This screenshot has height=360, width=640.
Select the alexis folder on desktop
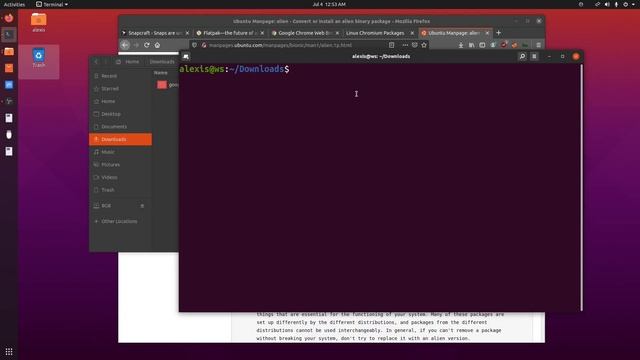point(39,22)
